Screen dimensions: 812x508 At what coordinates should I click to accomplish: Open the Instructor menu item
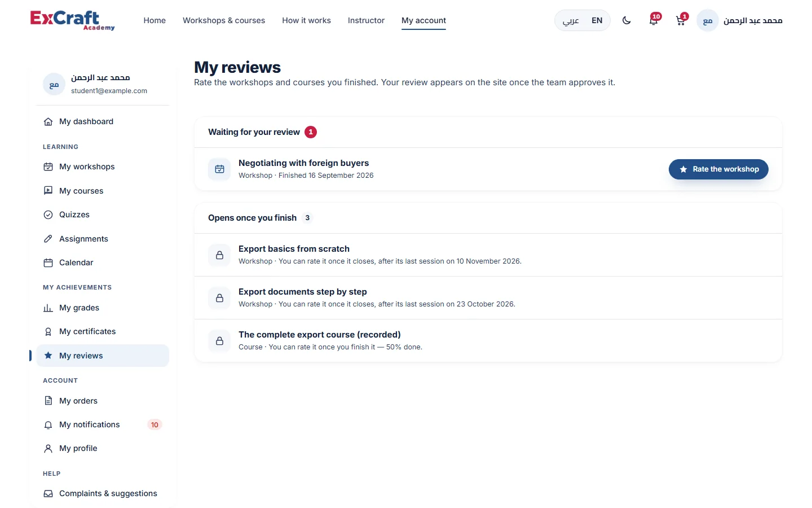(366, 20)
